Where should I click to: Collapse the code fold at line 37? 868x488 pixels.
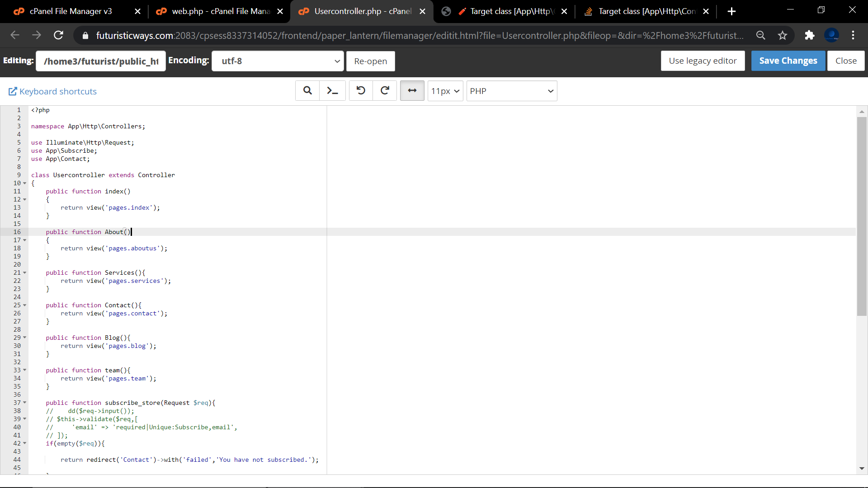25,403
